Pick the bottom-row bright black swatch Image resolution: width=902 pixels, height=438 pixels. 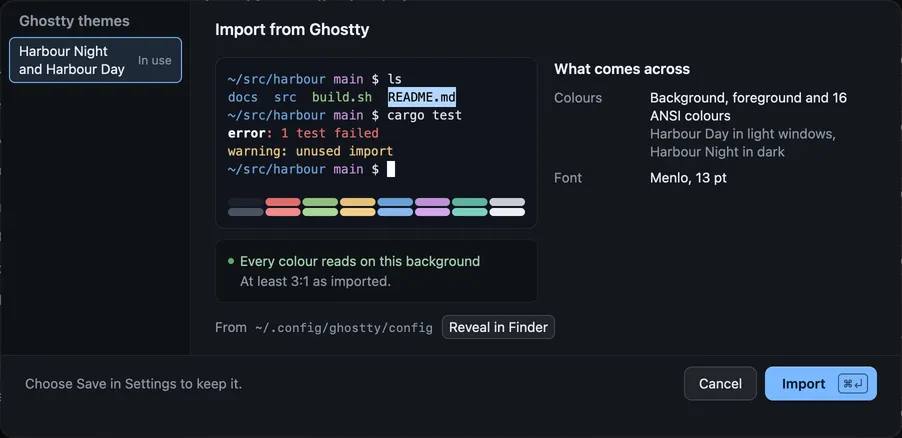pyautogui.click(x=246, y=212)
